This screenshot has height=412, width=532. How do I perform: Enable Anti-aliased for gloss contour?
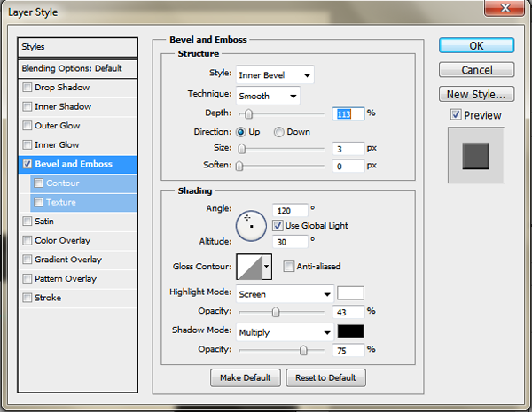289,266
